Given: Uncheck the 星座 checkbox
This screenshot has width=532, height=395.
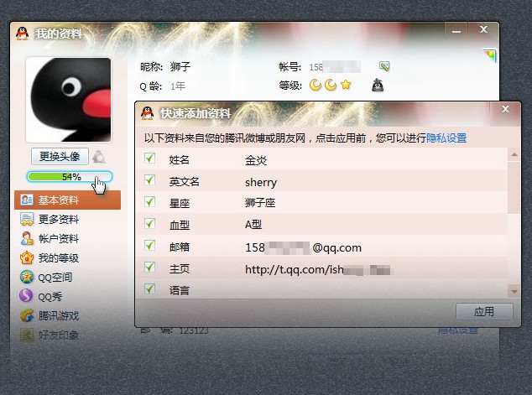Looking at the screenshot, I should (x=149, y=202).
